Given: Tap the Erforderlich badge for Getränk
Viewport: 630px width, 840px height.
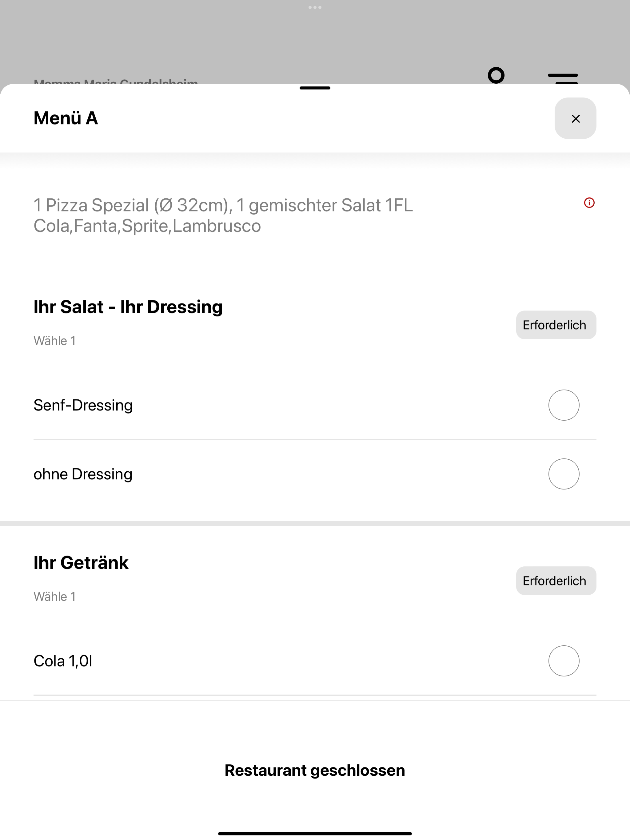Looking at the screenshot, I should [x=556, y=581].
